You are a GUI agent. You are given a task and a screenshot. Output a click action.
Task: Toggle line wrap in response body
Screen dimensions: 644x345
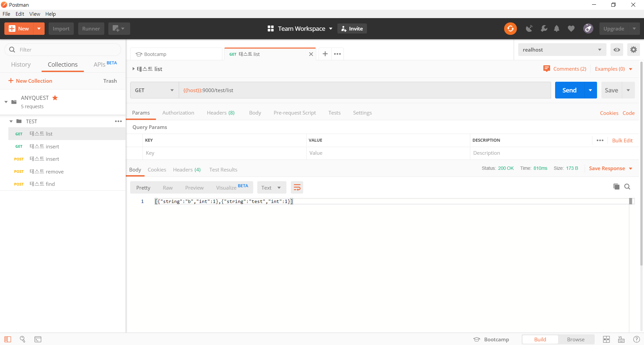pos(297,188)
